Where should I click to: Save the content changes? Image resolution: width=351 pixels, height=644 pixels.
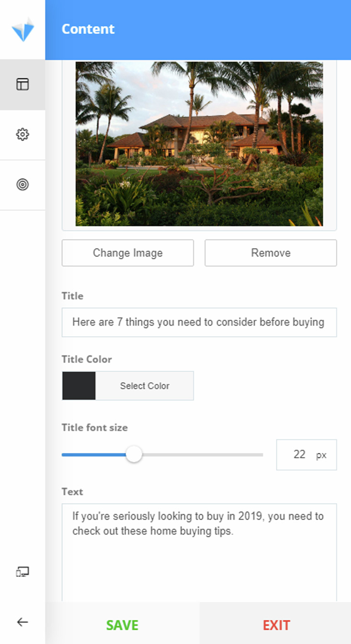pyautogui.click(x=122, y=625)
